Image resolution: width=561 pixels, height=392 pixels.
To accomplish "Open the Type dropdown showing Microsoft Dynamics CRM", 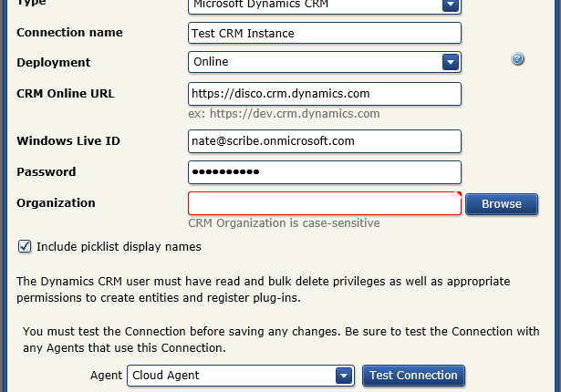I will [x=323, y=5].
